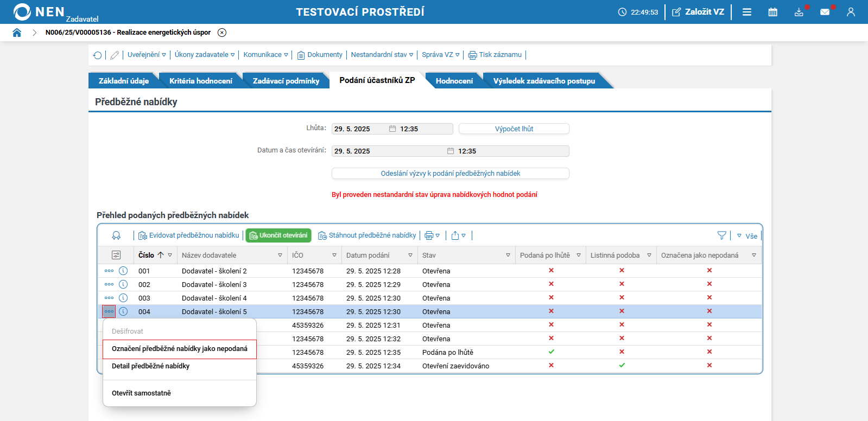Open Dokumenty in toolbar

pos(320,55)
